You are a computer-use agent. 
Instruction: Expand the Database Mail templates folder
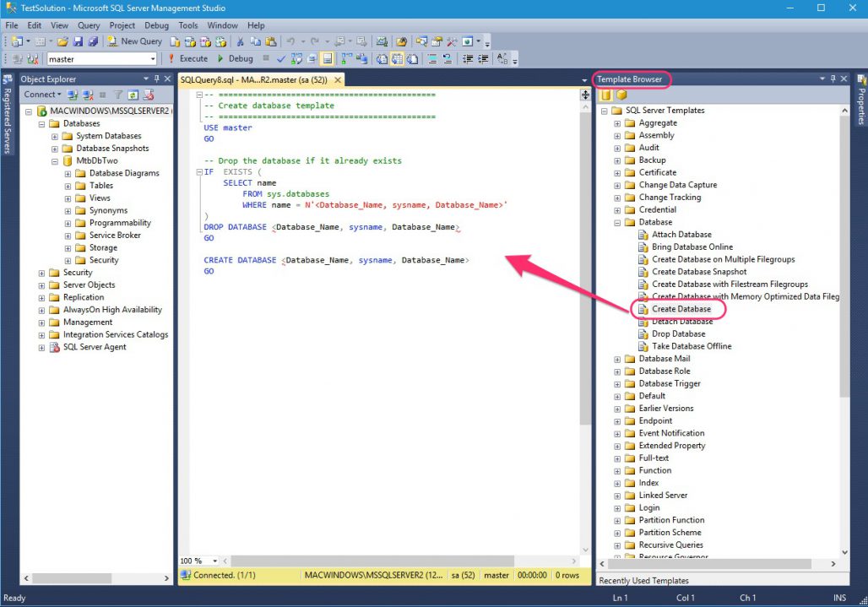tap(617, 359)
